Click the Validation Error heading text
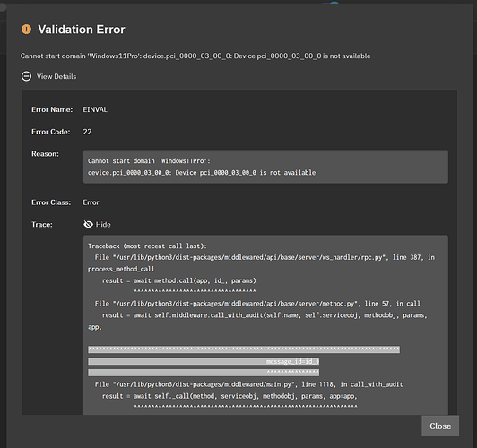 click(x=82, y=30)
